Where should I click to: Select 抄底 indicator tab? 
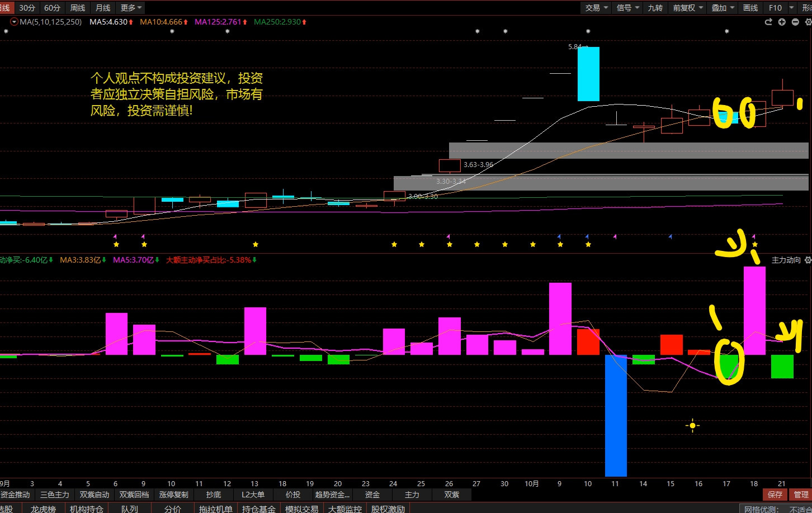[214, 495]
